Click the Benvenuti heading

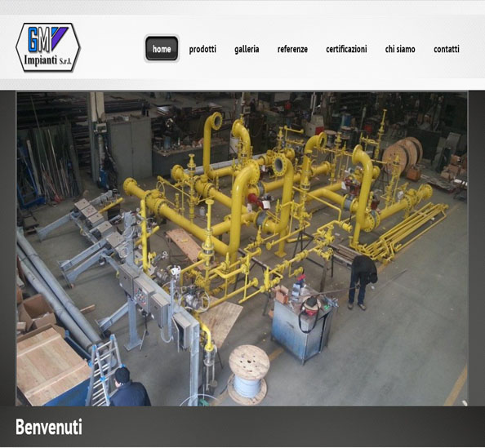[x=49, y=427]
